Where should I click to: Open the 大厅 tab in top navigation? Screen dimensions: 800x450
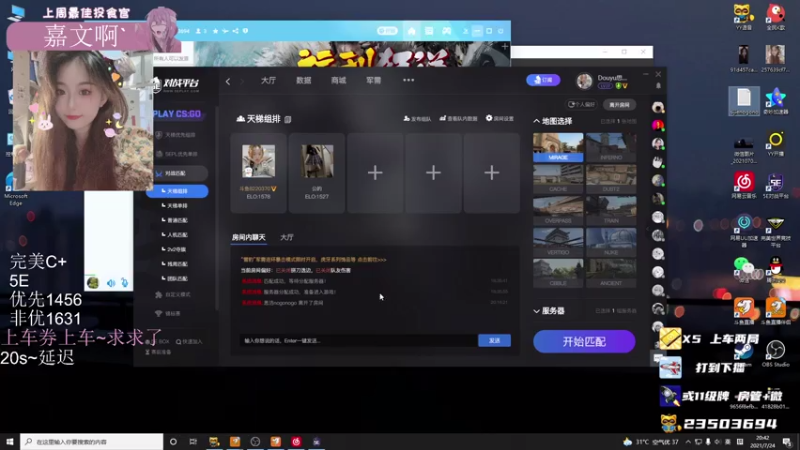pos(268,81)
